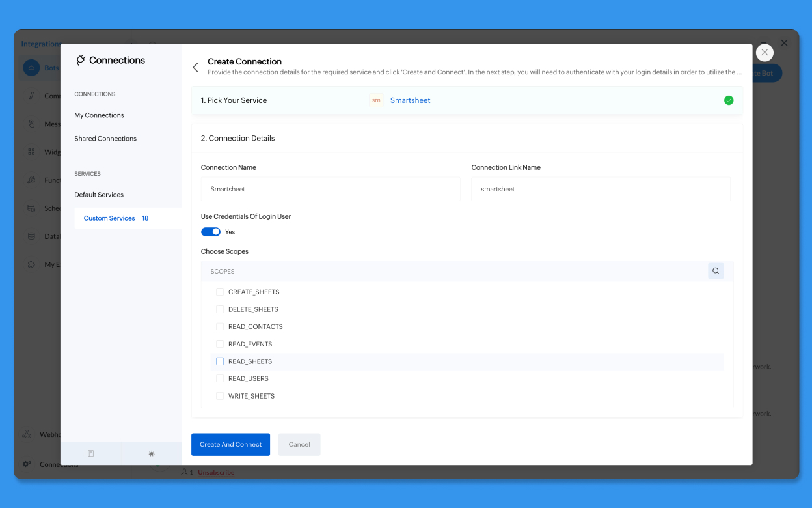Viewport: 812px width, 508px height.
Task: Close the Connections dialog with the X
Action: (x=765, y=53)
